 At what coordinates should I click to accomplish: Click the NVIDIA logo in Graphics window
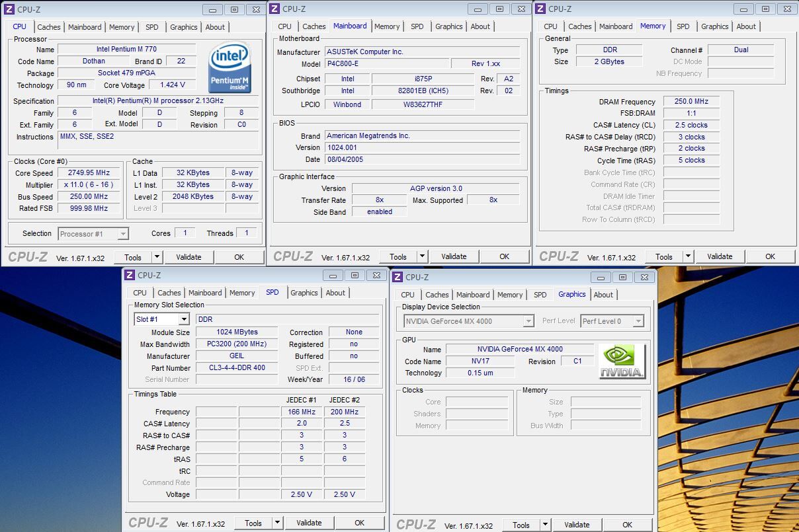pyautogui.click(x=622, y=361)
